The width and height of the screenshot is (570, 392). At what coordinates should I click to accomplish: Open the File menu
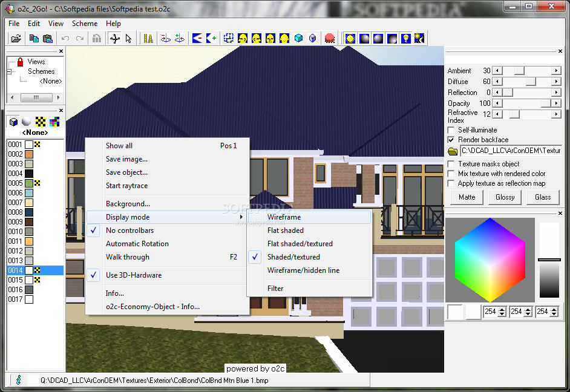click(x=14, y=23)
